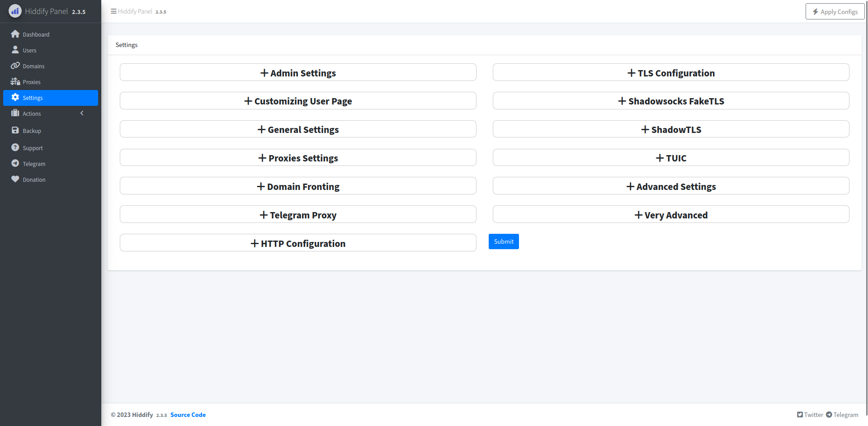Click the Donation heart icon
This screenshot has height=426, width=868.
click(x=15, y=179)
